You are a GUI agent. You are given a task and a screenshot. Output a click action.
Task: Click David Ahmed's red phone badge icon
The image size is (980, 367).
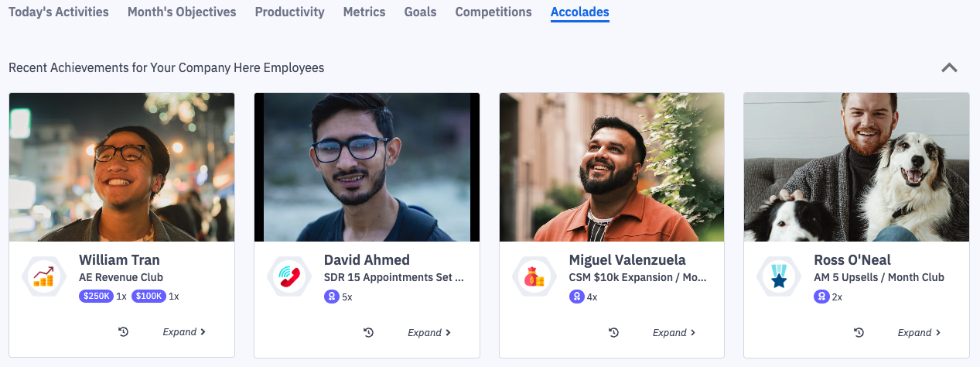pos(289,276)
